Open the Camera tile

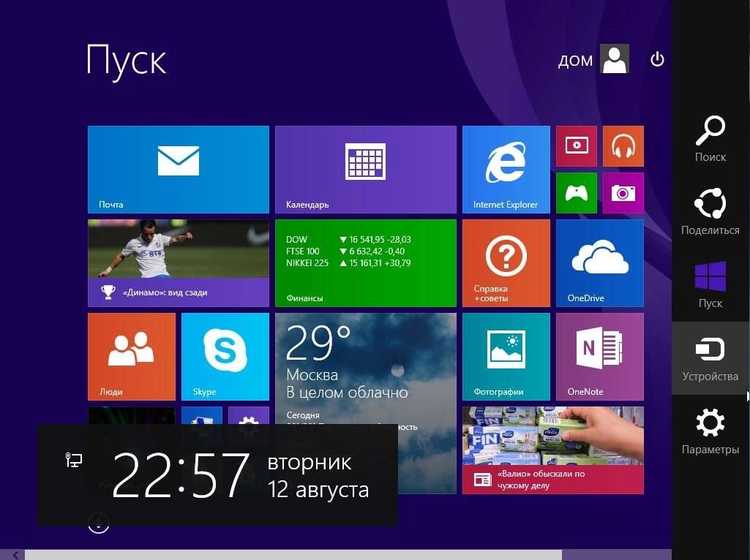coord(623,192)
